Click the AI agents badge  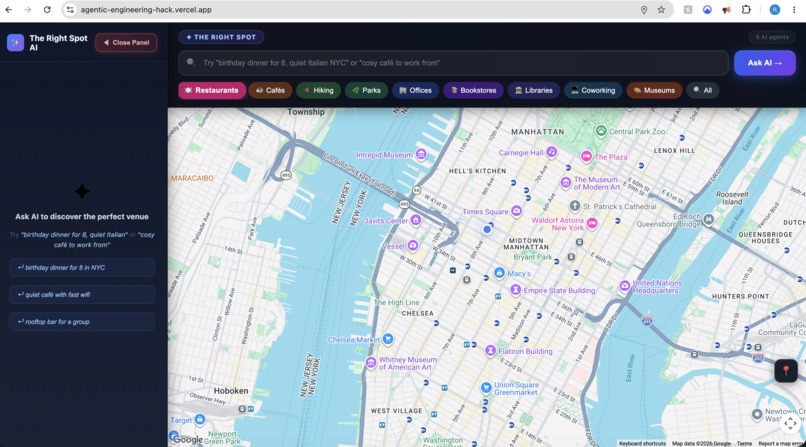(772, 37)
